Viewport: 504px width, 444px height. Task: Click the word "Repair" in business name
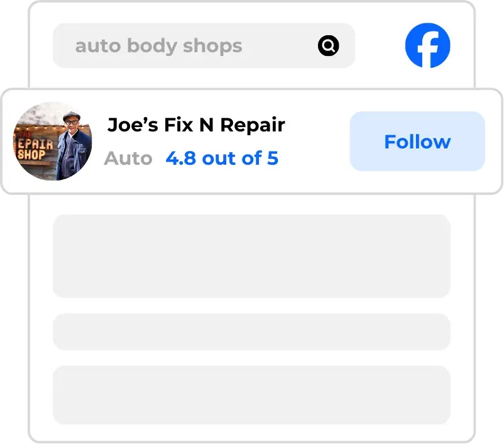pyautogui.click(x=253, y=125)
